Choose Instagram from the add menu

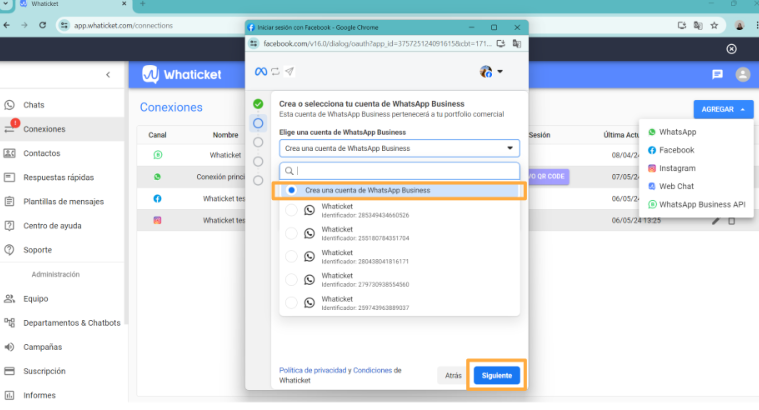pyautogui.click(x=672, y=168)
